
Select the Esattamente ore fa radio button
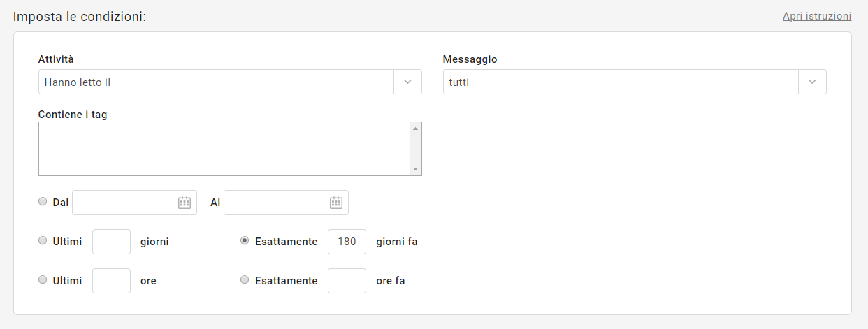[x=245, y=279]
